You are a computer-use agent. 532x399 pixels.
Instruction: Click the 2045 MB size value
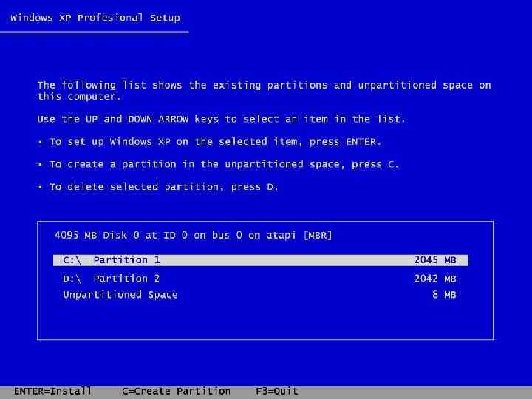click(435, 260)
